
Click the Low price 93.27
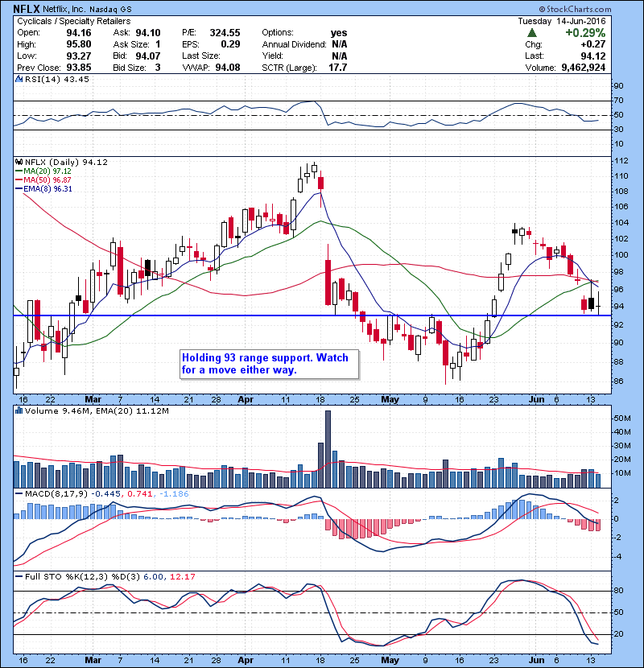point(78,56)
